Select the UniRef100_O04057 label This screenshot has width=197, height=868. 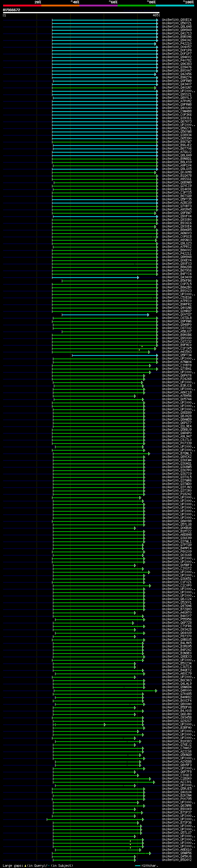tap(176, 47)
